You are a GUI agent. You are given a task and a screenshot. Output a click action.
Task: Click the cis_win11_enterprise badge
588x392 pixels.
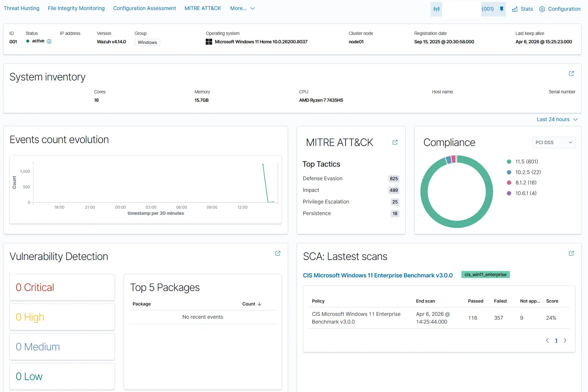tap(485, 274)
